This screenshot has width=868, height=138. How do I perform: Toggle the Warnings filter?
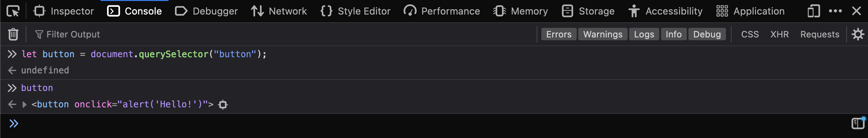[603, 34]
